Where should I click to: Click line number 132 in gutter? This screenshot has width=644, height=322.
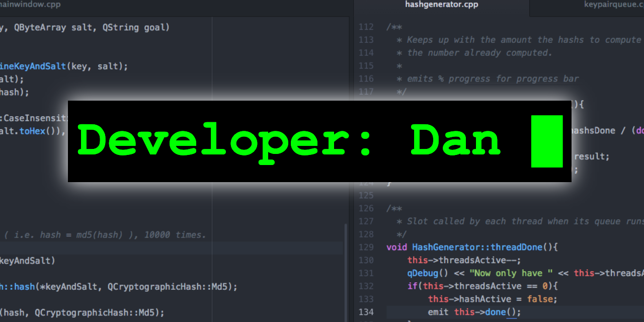point(366,286)
